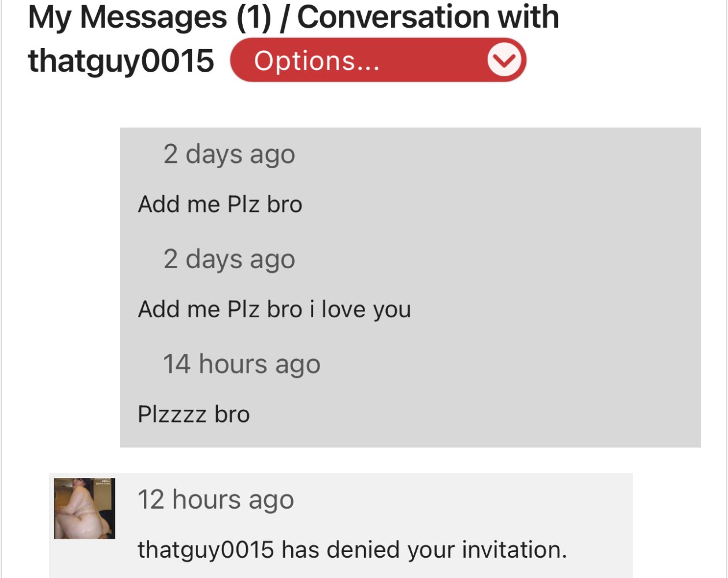Screen dimensions: 728x578
Task: Open the profile avatar thumbnail
Action: click(x=84, y=509)
